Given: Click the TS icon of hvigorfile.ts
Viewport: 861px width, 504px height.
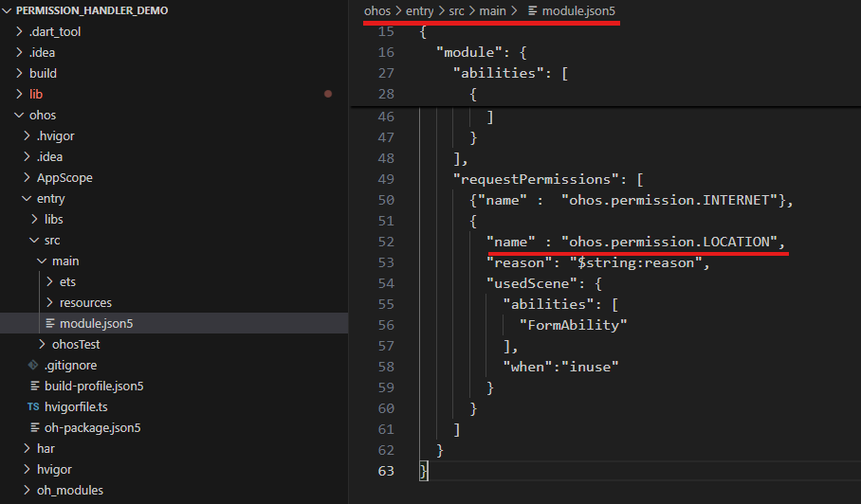Looking at the screenshot, I should tap(33, 407).
